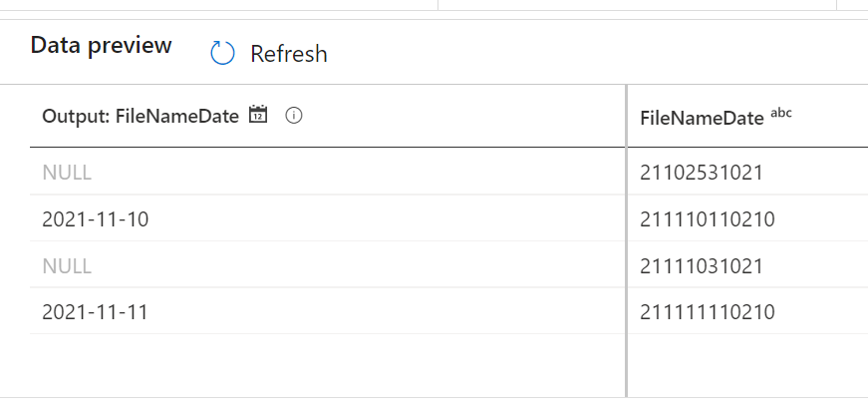Viewport: 868px width, 410px height.
Task: Click the blank area right of Refresh
Action: click(598, 53)
